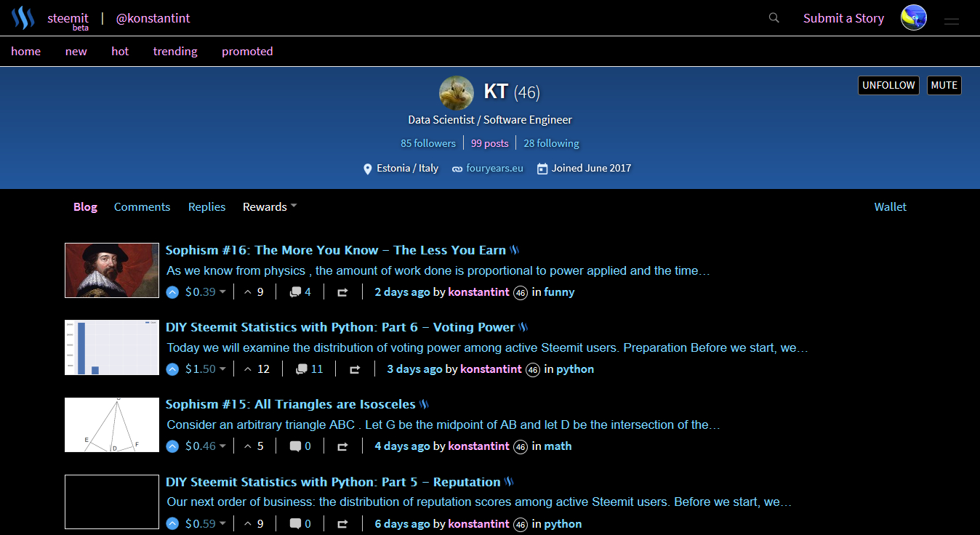Click the '2 days ago' timestamp

[x=402, y=292]
